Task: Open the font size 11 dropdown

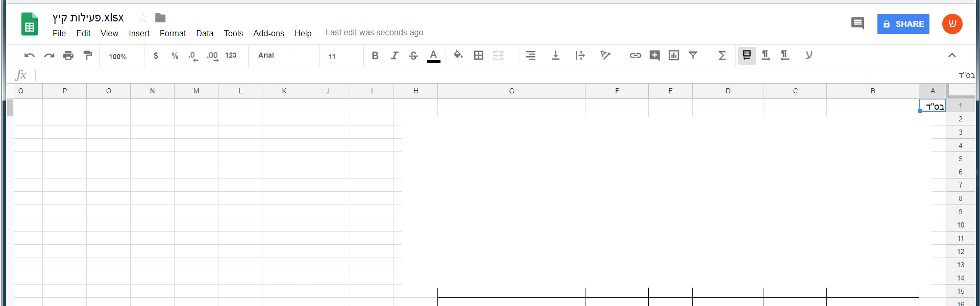Action: click(x=332, y=56)
